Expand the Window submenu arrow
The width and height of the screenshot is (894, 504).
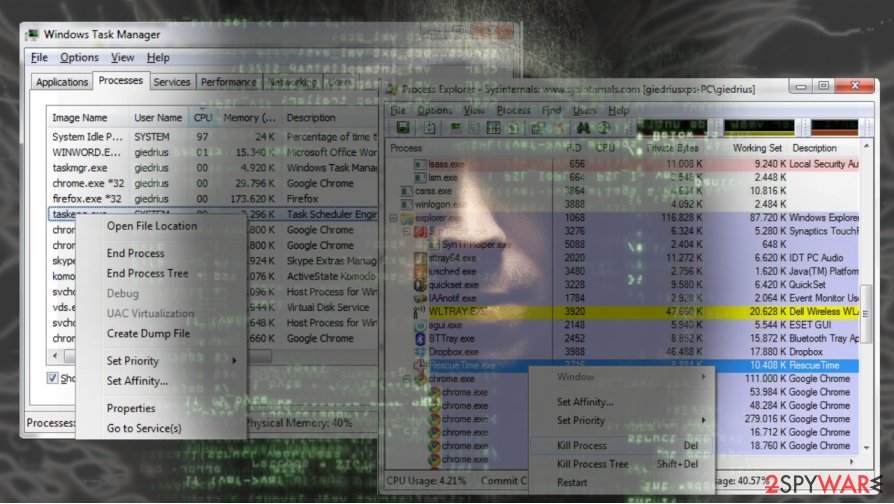coord(704,377)
